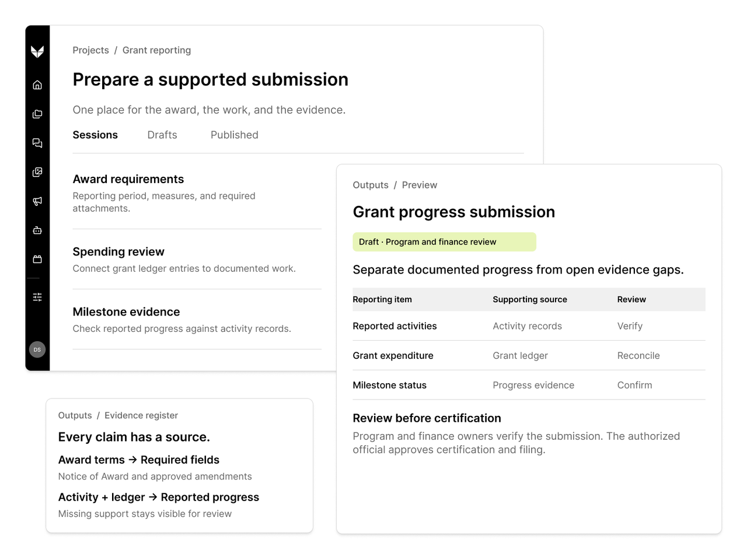The height and width of the screenshot is (560, 747).
Task: Click the Review before certification heading
Action: 427,418
